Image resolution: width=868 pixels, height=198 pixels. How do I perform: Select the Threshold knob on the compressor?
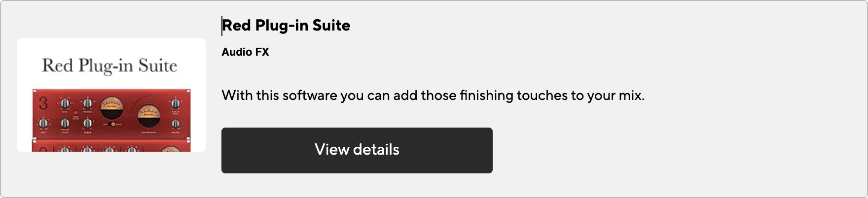pyautogui.click(x=87, y=103)
